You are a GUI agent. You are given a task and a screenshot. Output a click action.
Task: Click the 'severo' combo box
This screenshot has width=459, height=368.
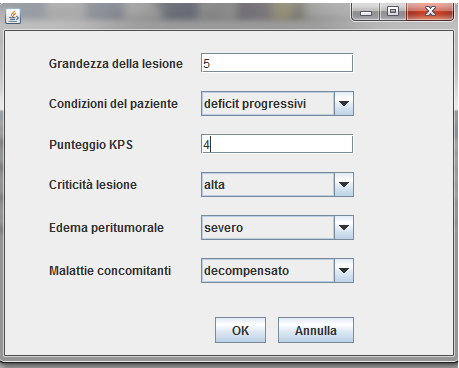tap(277, 228)
